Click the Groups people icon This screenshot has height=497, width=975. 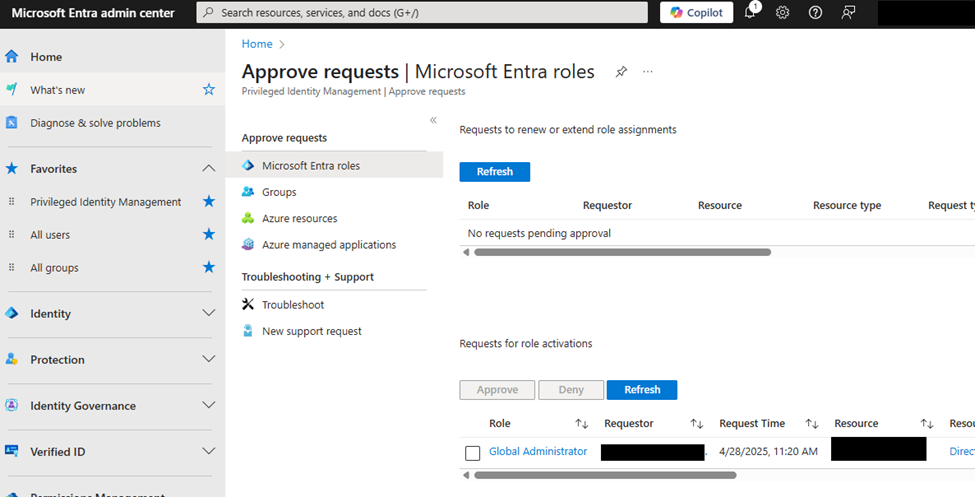tap(248, 192)
